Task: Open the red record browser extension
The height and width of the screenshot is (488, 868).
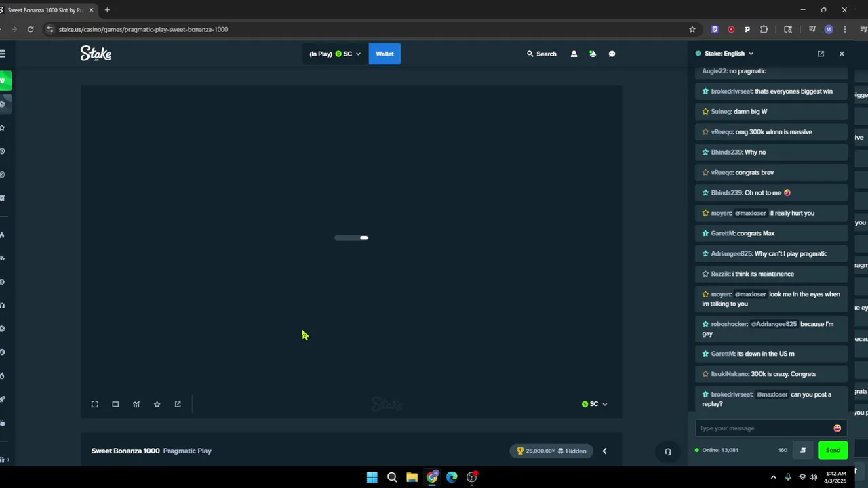Action: pos(731,29)
